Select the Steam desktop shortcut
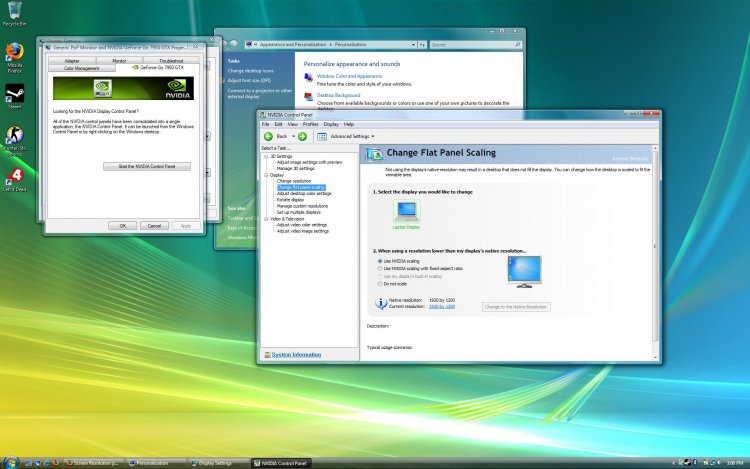 (x=14, y=97)
